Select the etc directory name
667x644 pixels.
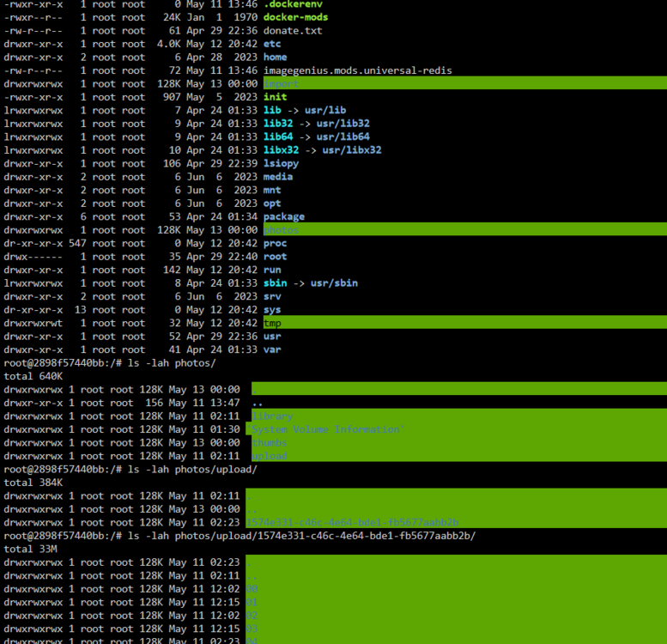coord(272,44)
